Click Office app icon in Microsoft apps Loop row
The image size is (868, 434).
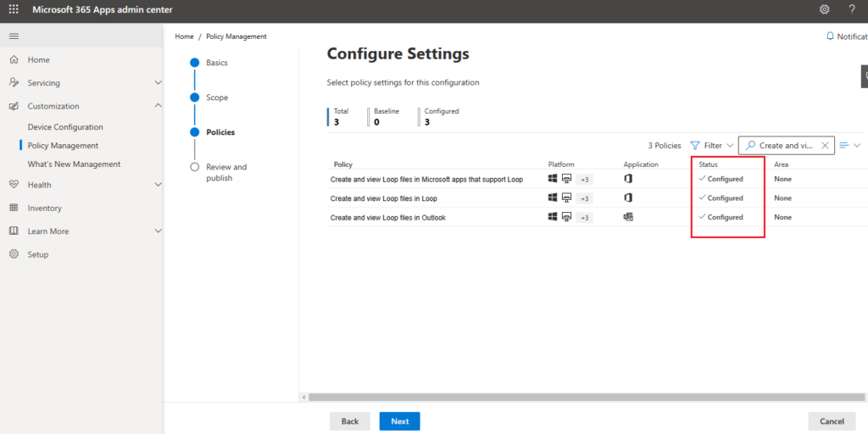628,179
